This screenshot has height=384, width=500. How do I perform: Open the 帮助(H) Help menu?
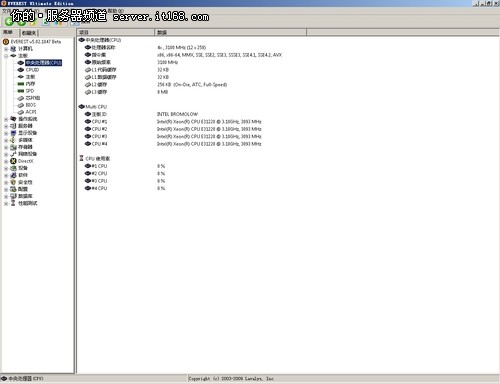(x=116, y=11)
